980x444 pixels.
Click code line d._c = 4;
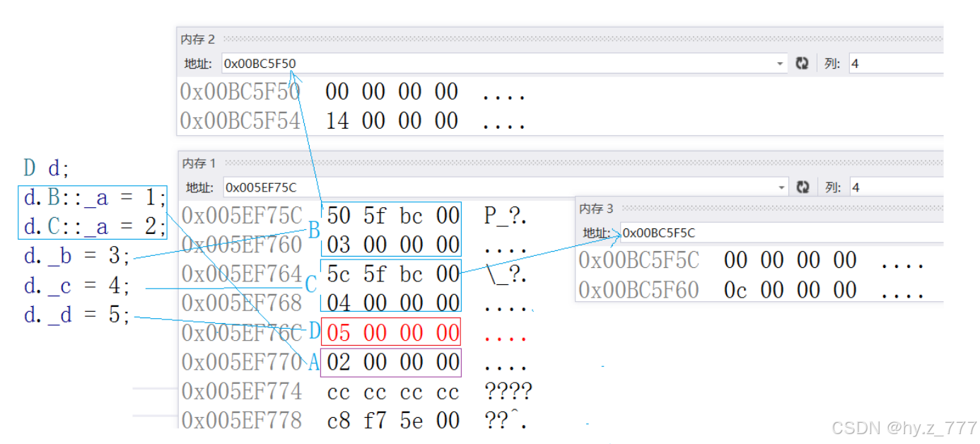(78, 286)
